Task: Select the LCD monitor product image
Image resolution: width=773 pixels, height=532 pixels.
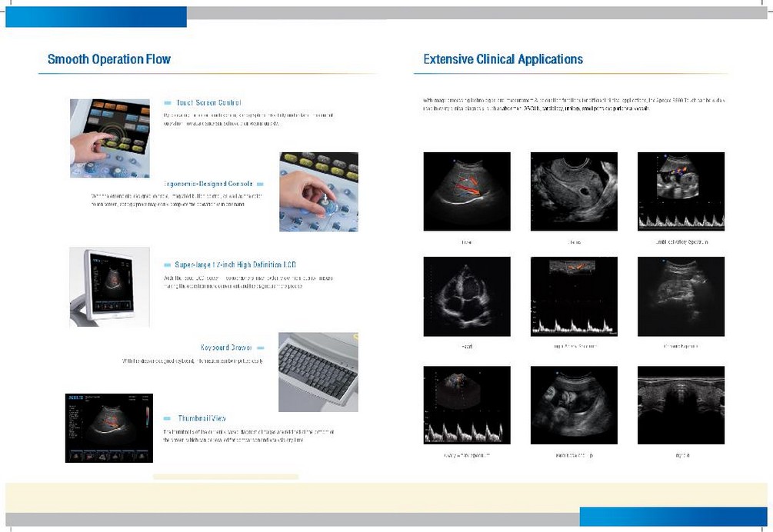Action: click(x=109, y=286)
